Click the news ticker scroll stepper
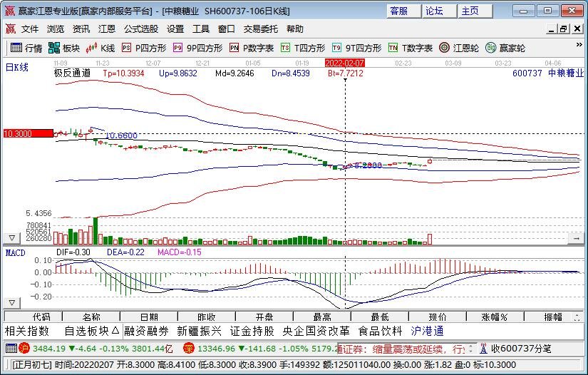 tap(471, 349)
